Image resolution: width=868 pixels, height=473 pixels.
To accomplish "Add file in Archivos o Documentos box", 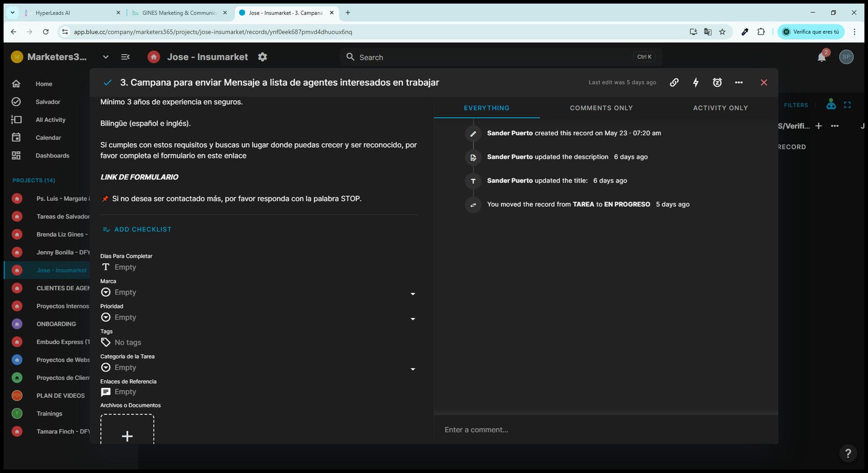I will pos(127,430).
